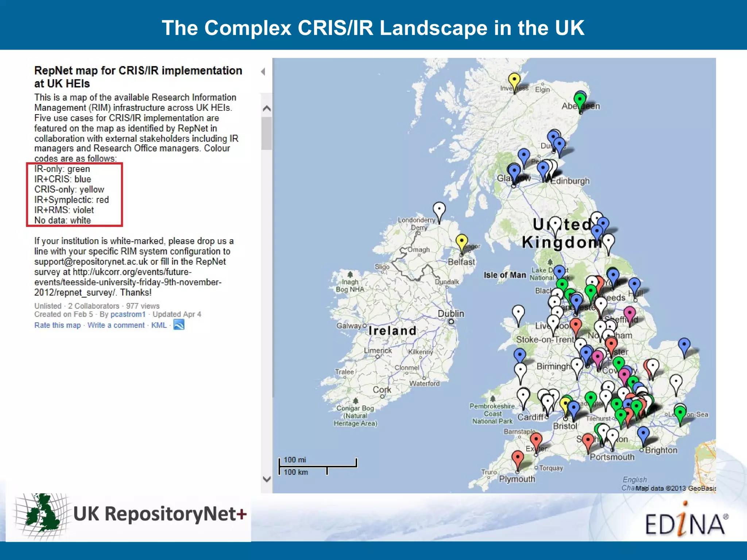The image size is (747, 560).
Task: Click the 'IR+Symplectic: red' legend line
Action: pyautogui.click(x=71, y=200)
